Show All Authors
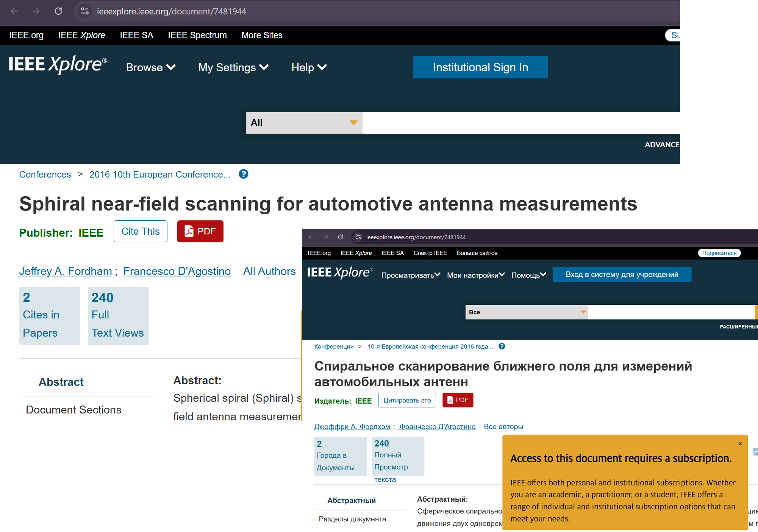The width and height of the screenshot is (758, 532). (269, 271)
